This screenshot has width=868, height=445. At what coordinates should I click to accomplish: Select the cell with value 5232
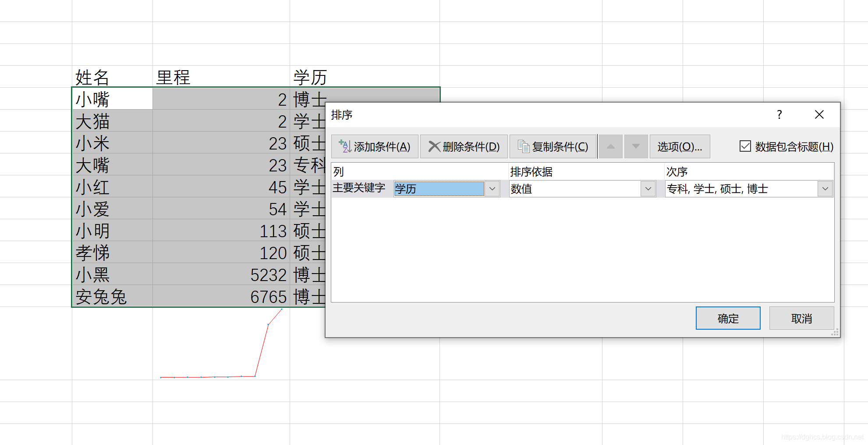pos(221,274)
